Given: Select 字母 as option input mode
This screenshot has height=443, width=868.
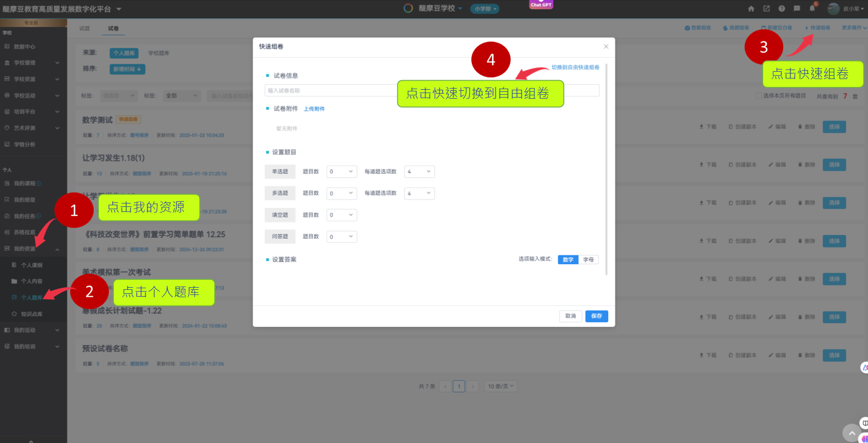Looking at the screenshot, I should [x=589, y=260].
